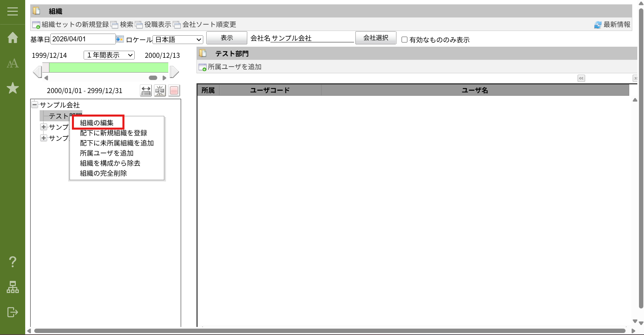Open the hamburger menu in sidebar

click(x=12, y=11)
